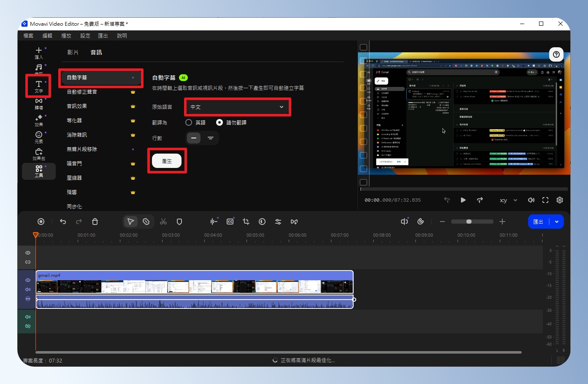Screen dimensions: 588x384
Task: Expand the 原始語言 中文 dropdown
Action: (237, 107)
